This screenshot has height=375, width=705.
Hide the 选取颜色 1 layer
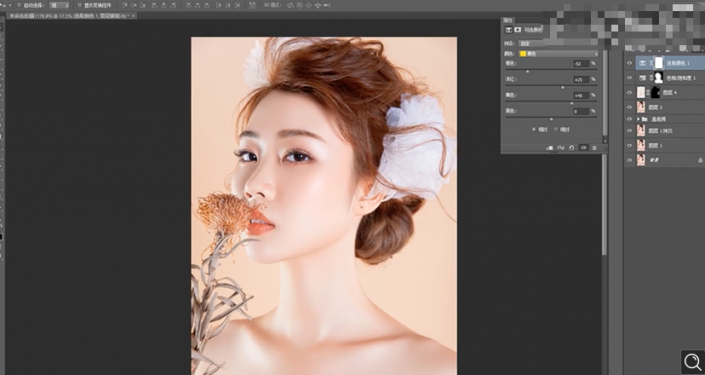point(629,63)
